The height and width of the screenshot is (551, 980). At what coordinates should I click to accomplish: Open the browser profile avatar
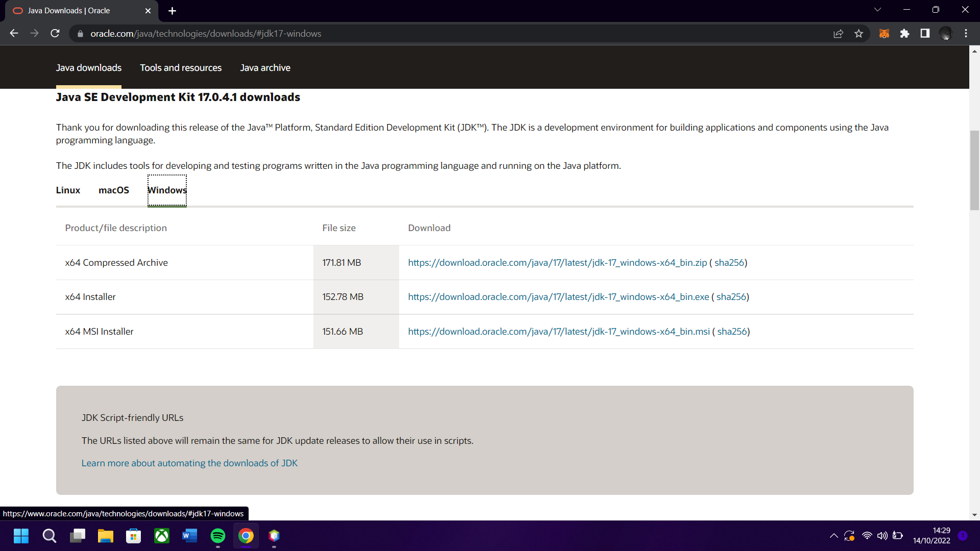point(946,33)
